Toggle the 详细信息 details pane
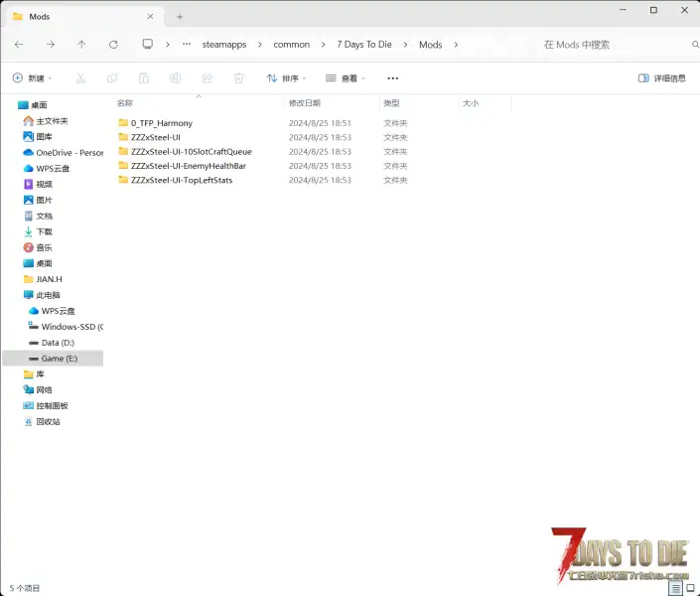Image resolution: width=700 pixels, height=596 pixels. click(662, 78)
